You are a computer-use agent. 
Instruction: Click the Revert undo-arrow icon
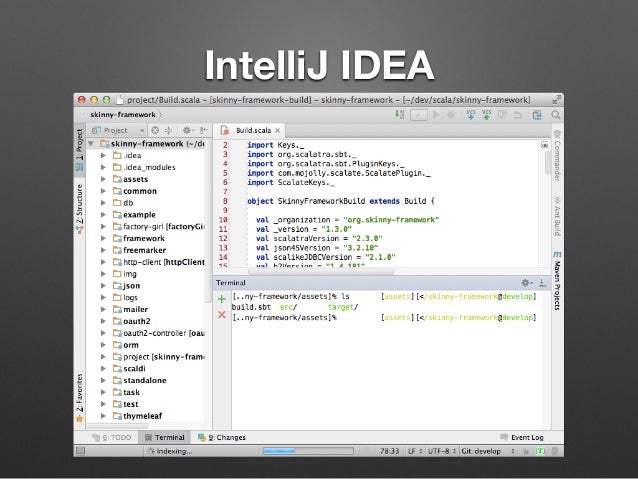tap(517, 115)
